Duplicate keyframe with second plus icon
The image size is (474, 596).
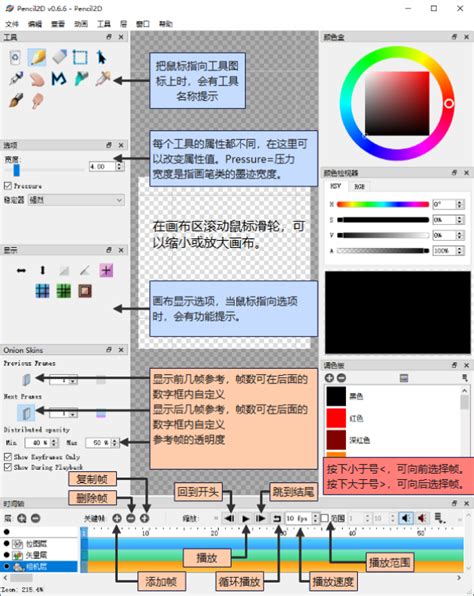[144, 518]
